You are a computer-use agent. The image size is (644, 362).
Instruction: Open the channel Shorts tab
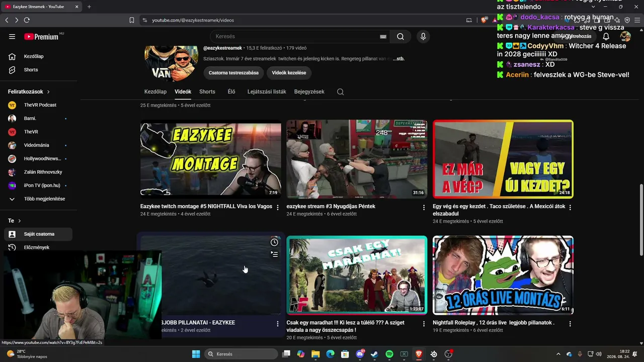point(207,92)
